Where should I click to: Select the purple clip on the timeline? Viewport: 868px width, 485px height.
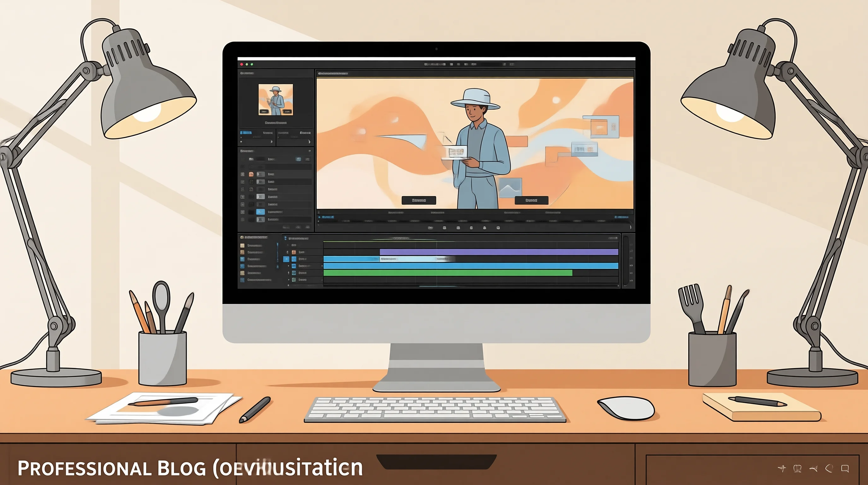click(499, 252)
